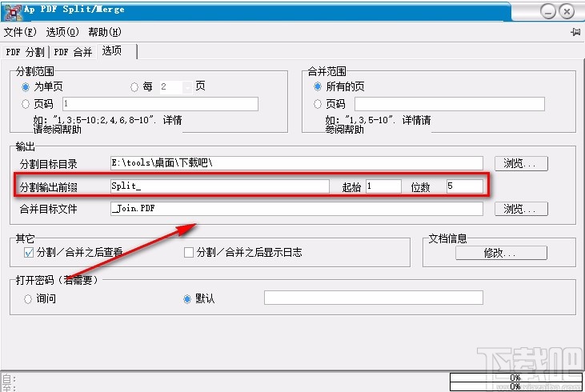The width and height of the screenshot is (585, 392).
Task: Open 文档信息 via 修改... button
Action: [x=501, y=253]
